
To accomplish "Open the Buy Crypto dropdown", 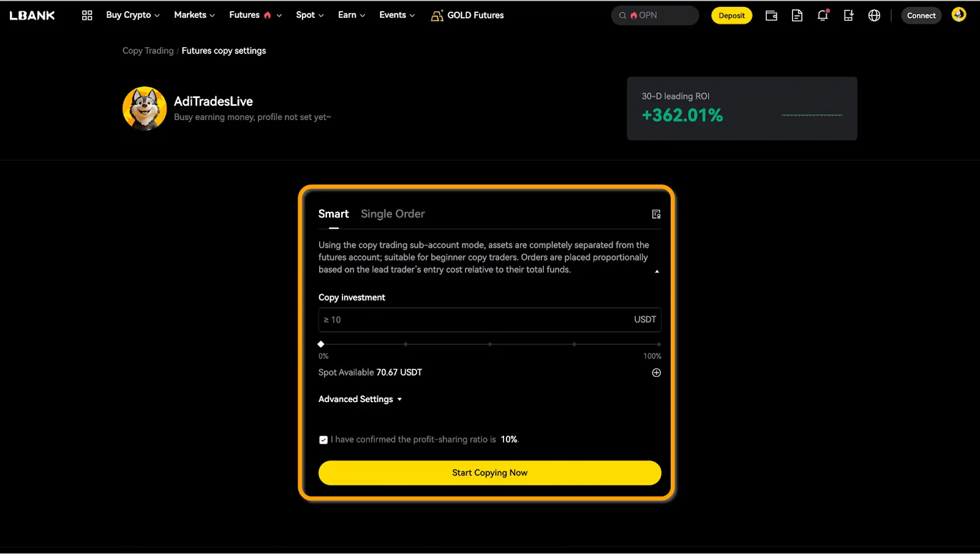I will pyautogui.click(x=132, y=15).
